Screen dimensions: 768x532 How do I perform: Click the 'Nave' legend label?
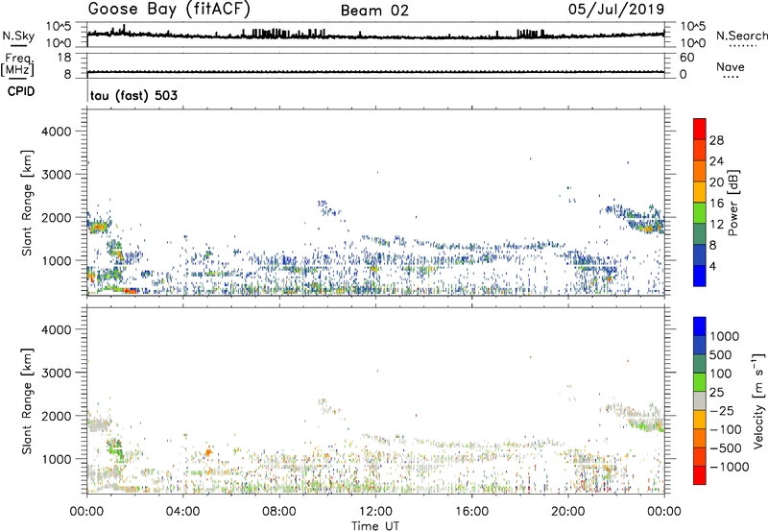coord(731,67)
